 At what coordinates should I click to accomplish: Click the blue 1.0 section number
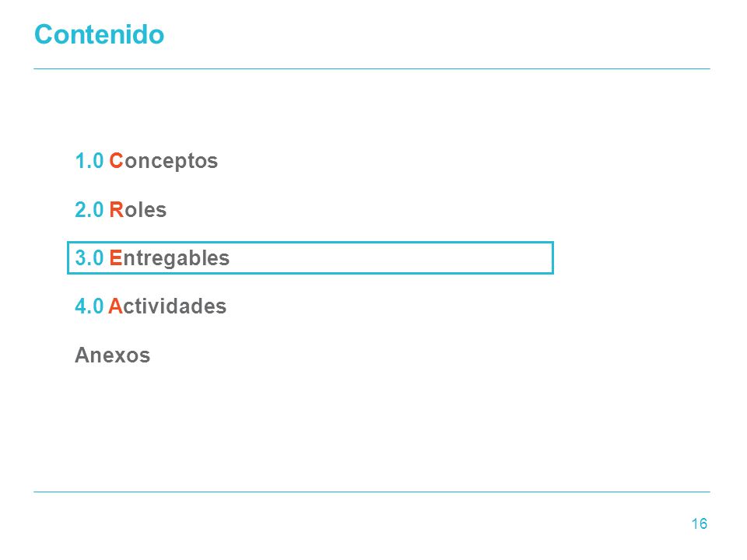(89, 161)
